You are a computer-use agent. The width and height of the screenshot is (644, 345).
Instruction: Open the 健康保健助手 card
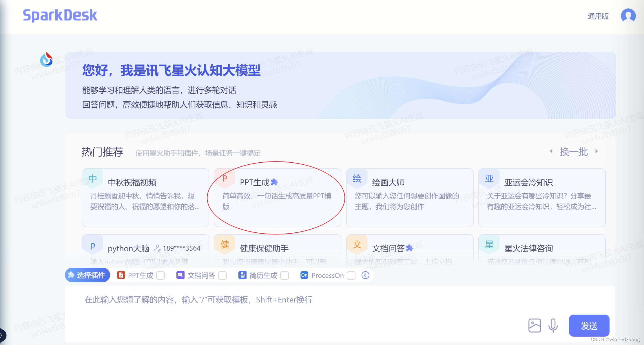point(278,250)
